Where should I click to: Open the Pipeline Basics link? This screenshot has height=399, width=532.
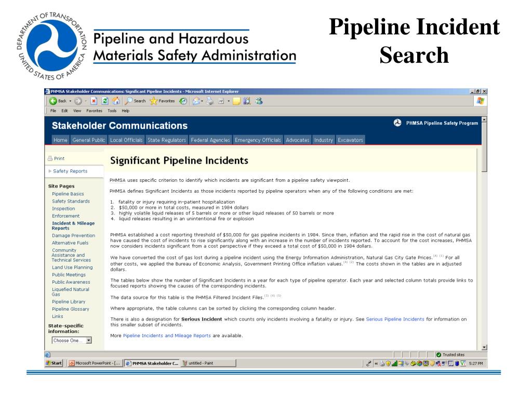click(68, 194)
